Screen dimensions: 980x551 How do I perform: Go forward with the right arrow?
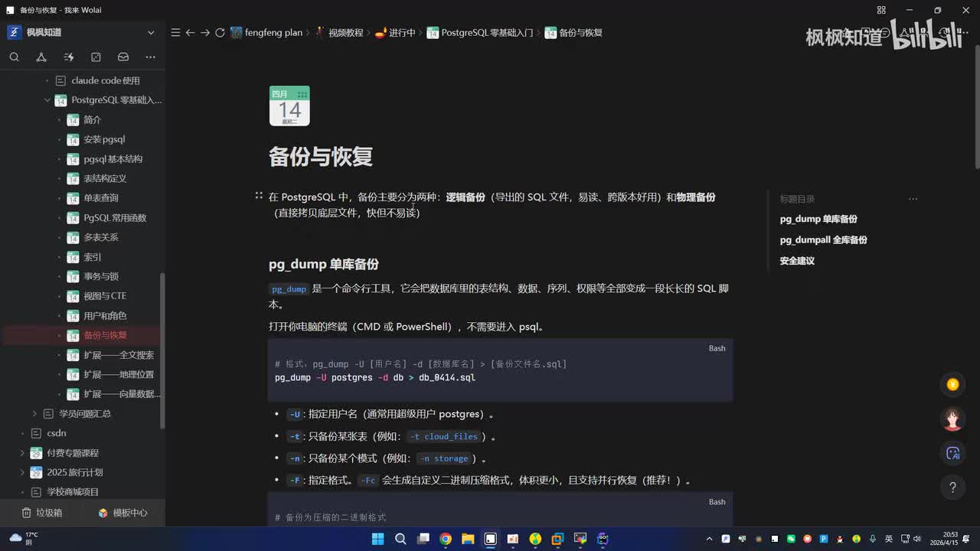204,33
